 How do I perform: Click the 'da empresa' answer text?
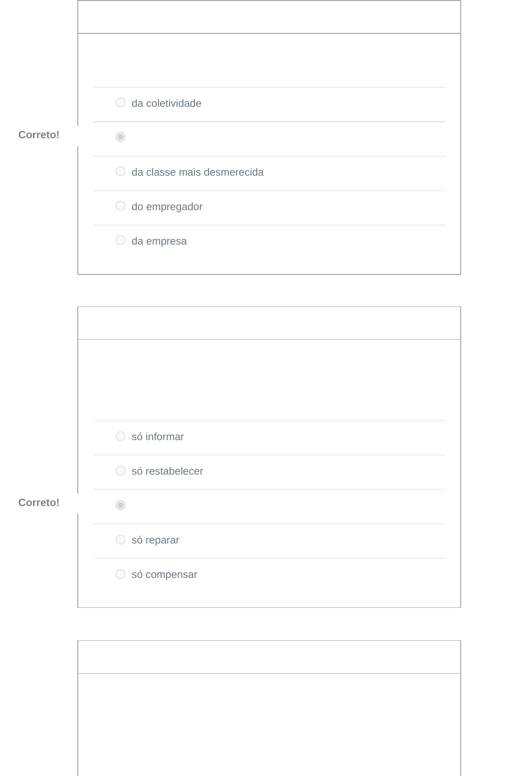[159, 241]
